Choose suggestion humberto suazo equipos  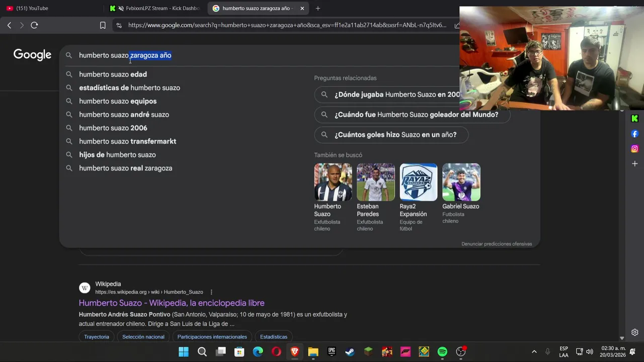(x=118, y=101)
